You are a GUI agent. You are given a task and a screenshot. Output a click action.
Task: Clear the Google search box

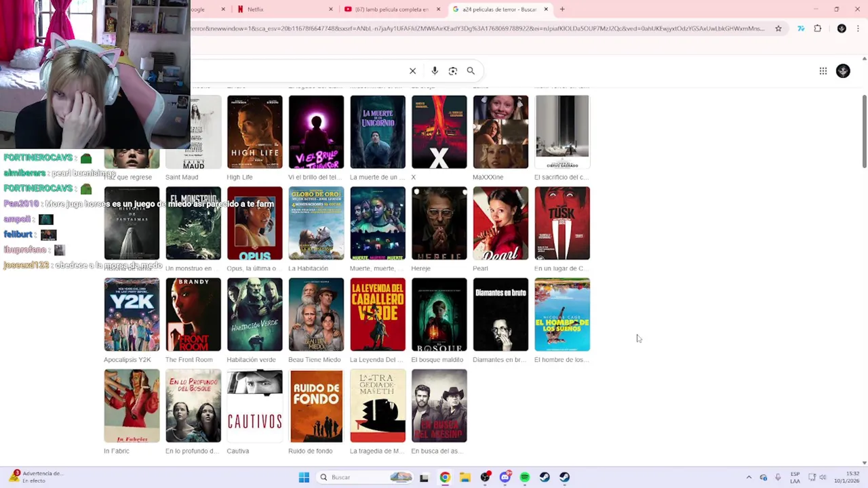(x=412, y=70)
